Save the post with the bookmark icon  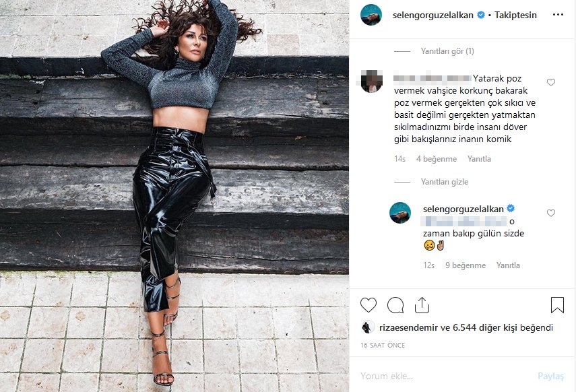point(557,305)
